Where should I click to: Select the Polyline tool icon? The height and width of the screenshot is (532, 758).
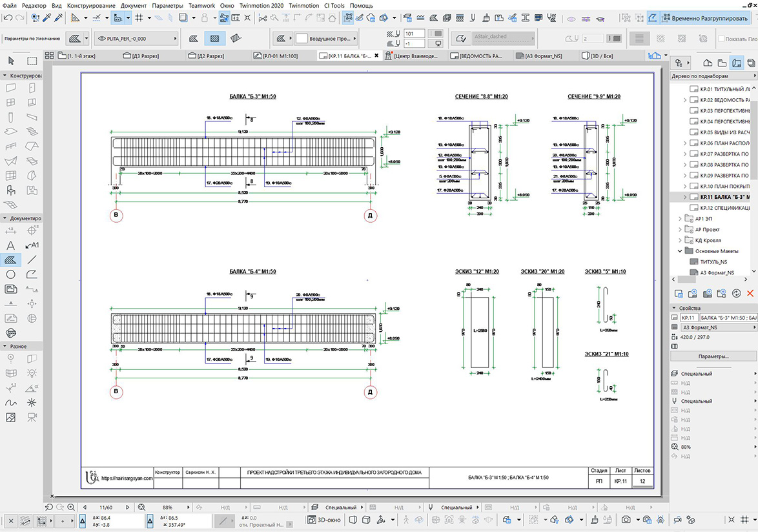(x=32, y=274)
